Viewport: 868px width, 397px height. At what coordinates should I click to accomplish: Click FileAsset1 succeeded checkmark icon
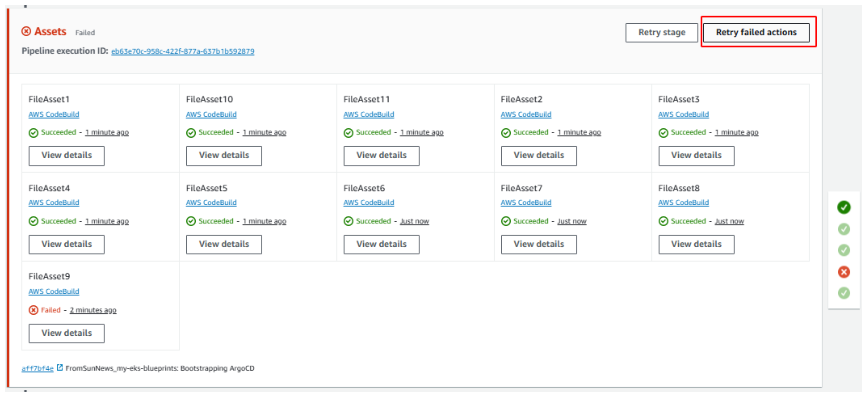click(x=33, y=133)
